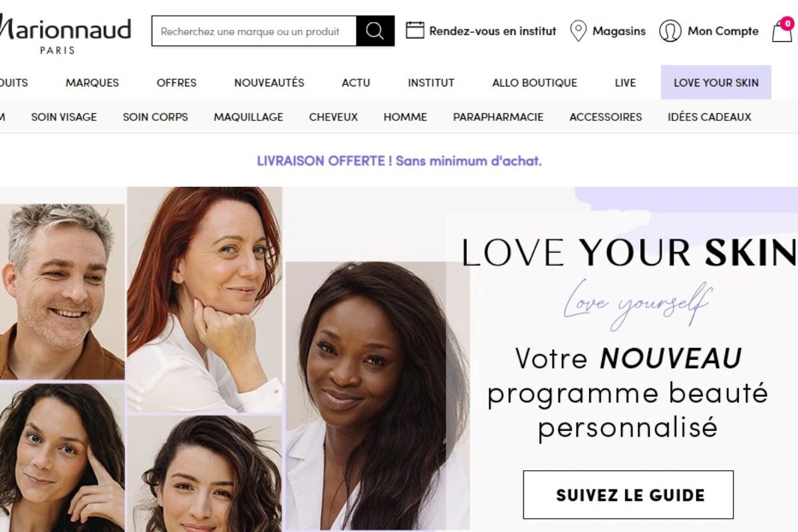Go to the INSTITUT section
Viewport: 798px width, 532px height.
[x=431, y=83]
